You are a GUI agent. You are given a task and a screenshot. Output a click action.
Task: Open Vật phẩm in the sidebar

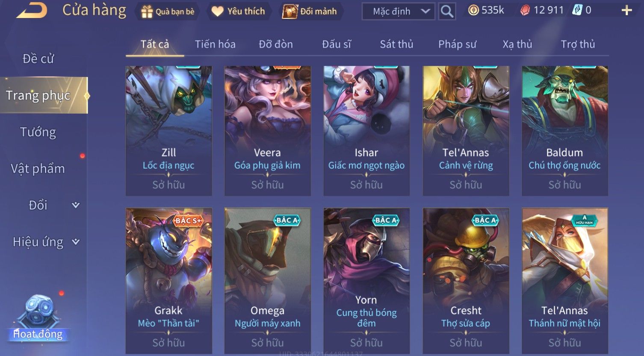click(38, 169)
